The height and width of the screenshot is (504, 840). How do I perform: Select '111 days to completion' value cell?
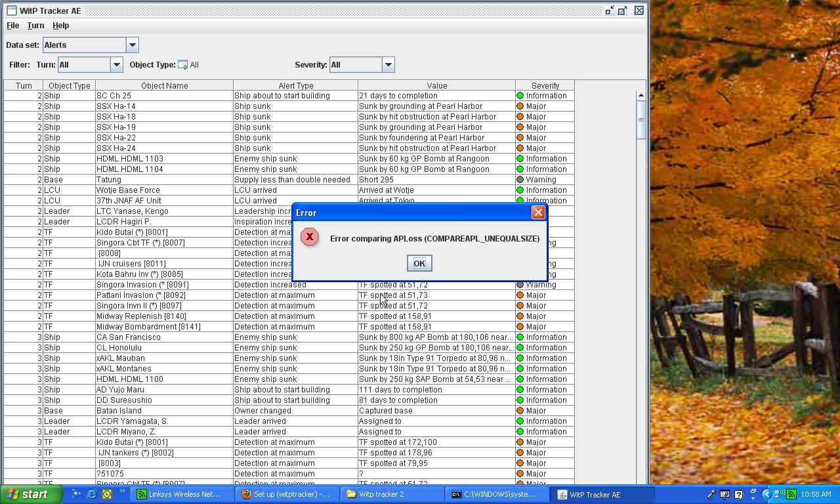pos(437,390)
